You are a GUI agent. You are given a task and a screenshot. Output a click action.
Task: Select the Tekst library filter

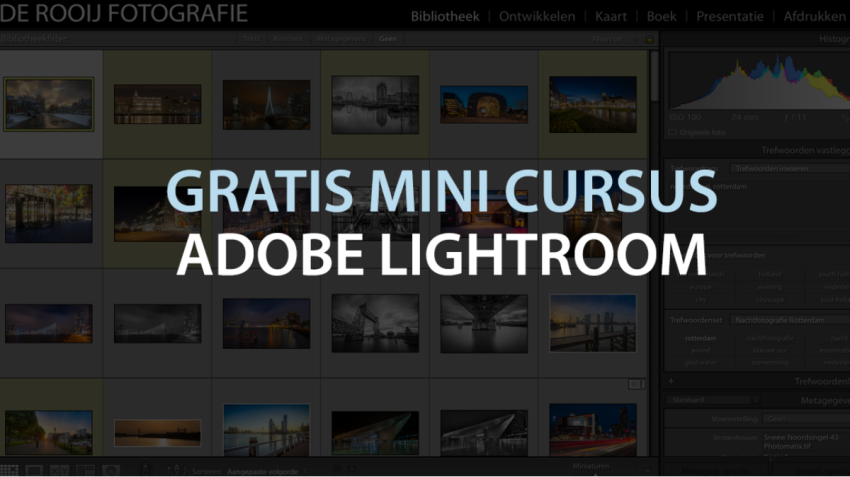coord(251,39)
